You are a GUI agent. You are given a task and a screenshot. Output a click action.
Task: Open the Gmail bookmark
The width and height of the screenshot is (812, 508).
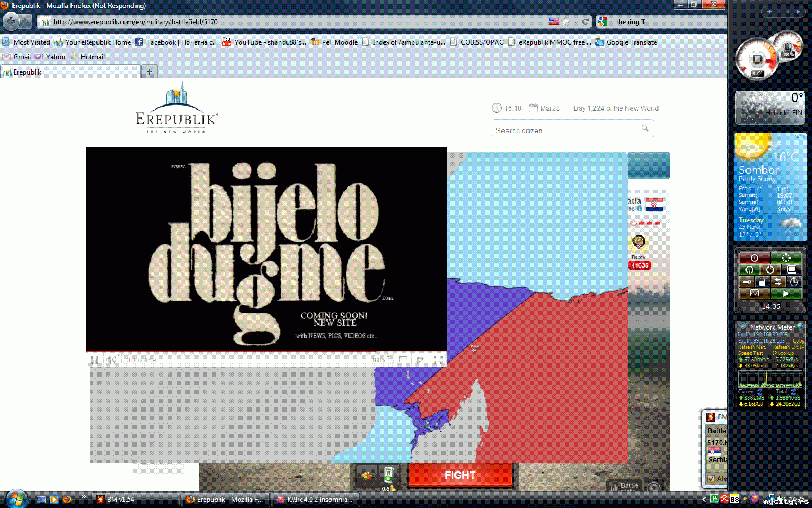pyautogui.click(x=17, y=56)
